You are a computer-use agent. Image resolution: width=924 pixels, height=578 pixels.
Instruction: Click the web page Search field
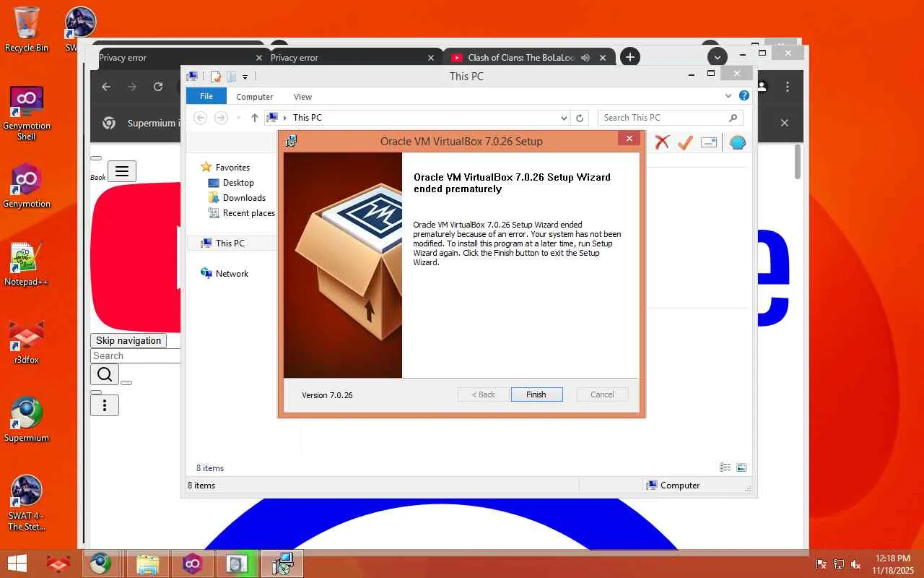(x=135, y=356)
